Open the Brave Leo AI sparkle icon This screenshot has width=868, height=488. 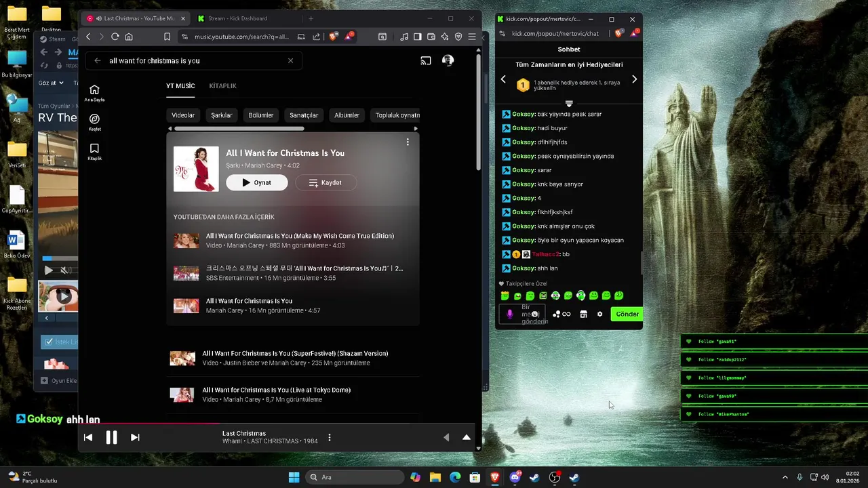tap(445, 37)
